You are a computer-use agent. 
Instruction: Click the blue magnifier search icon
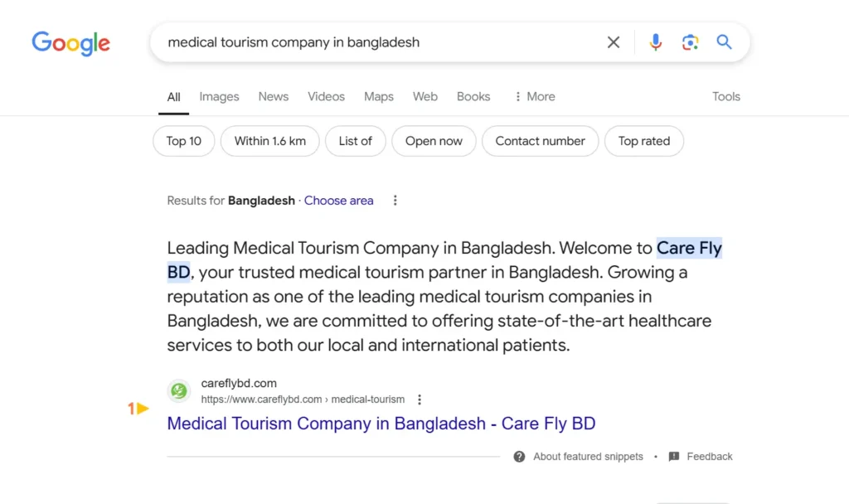(725, 42)
